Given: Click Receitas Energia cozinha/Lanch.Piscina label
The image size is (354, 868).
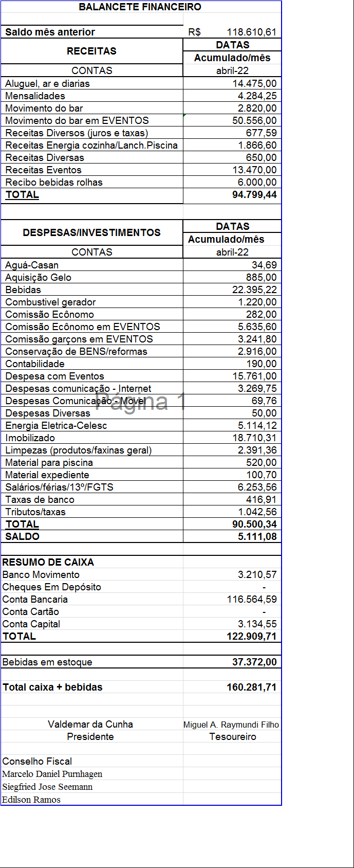Looking at the screenshot, I should (x=91, y=145).
